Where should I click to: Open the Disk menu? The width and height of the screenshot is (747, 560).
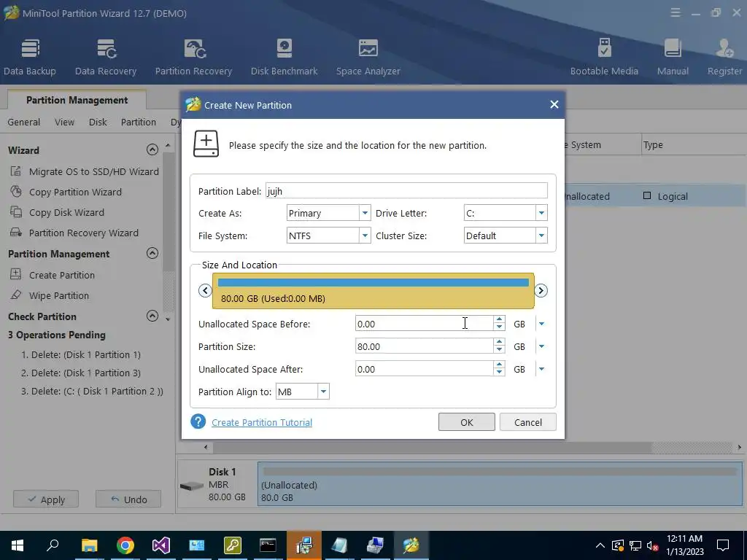point(98,122)
